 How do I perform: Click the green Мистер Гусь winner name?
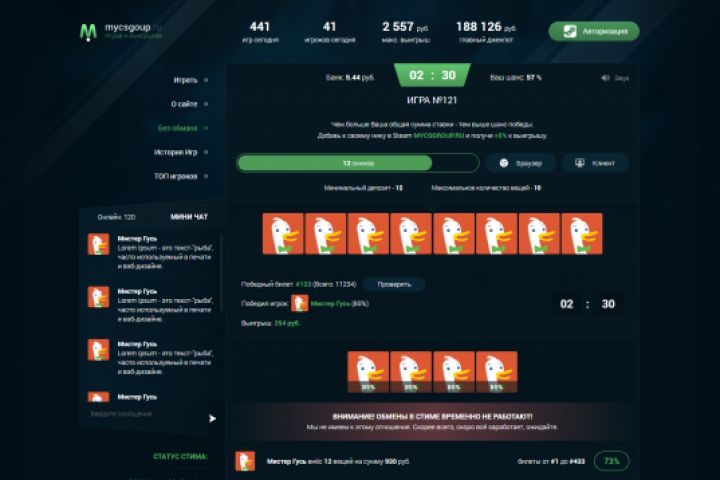(x=330, y=304)
